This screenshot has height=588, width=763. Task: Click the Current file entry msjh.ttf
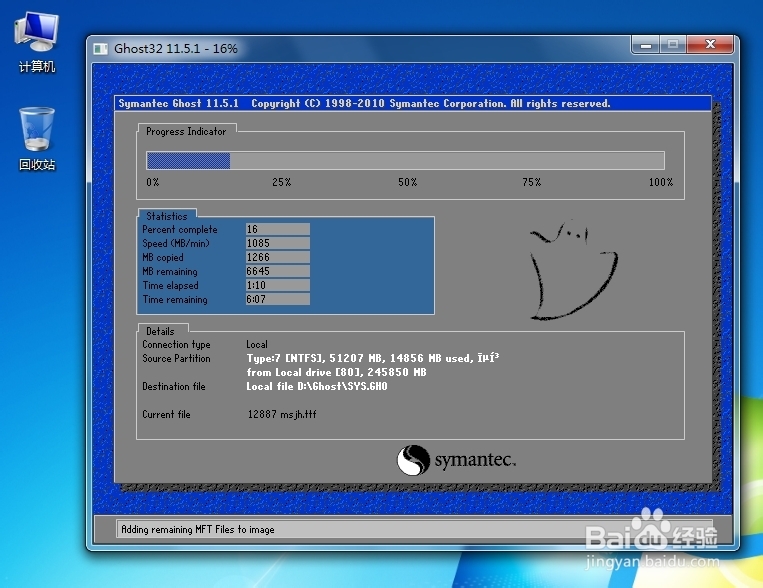(282, 414)
